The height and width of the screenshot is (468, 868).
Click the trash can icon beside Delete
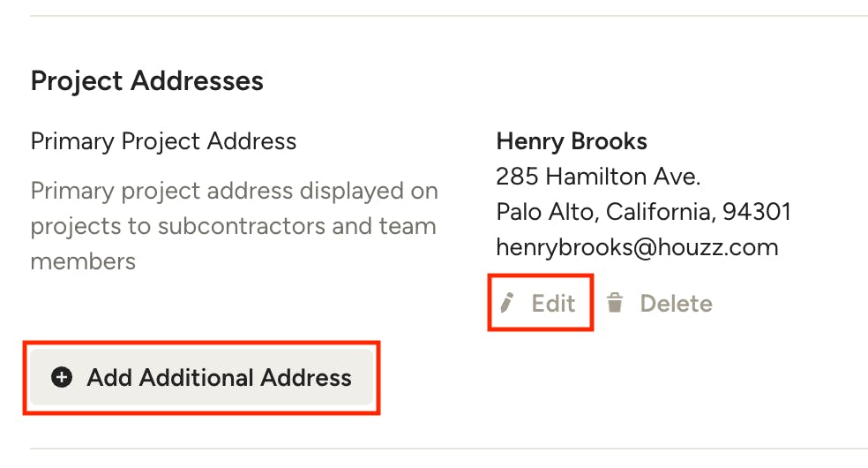(615, 302)
